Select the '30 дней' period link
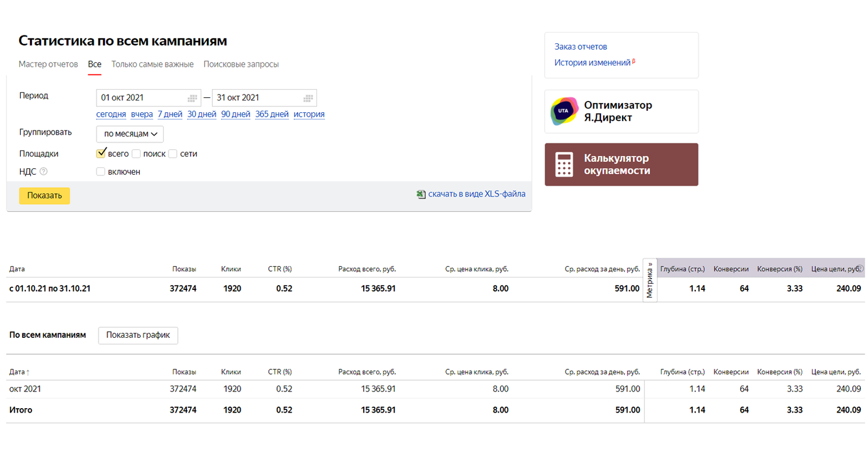The height and width of the screenshot is (449, 868). pos(201,114)
